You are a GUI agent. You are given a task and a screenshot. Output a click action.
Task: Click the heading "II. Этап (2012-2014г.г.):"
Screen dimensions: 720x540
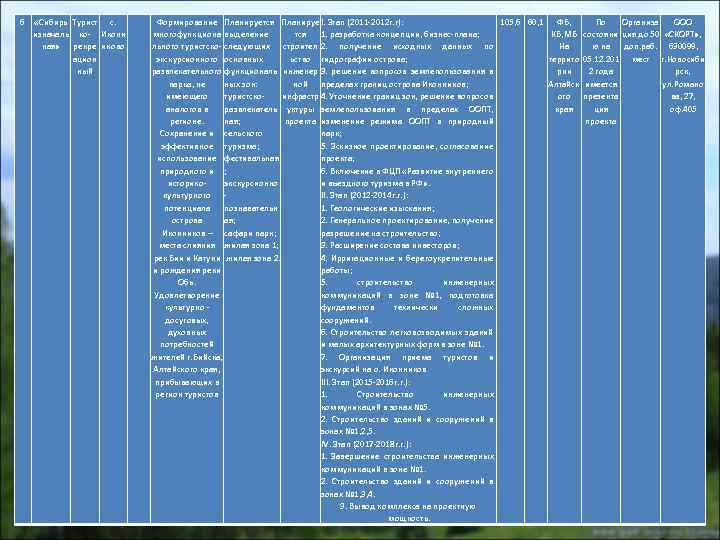[365, 196]
